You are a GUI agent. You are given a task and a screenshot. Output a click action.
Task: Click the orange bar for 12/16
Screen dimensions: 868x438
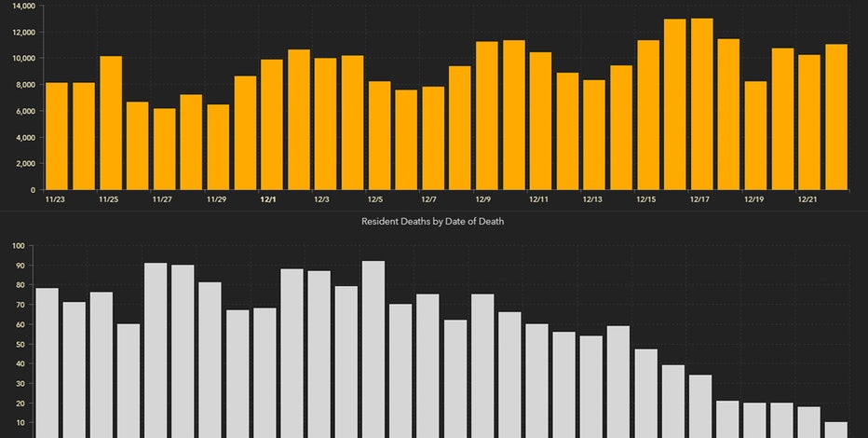coord(675,104)
